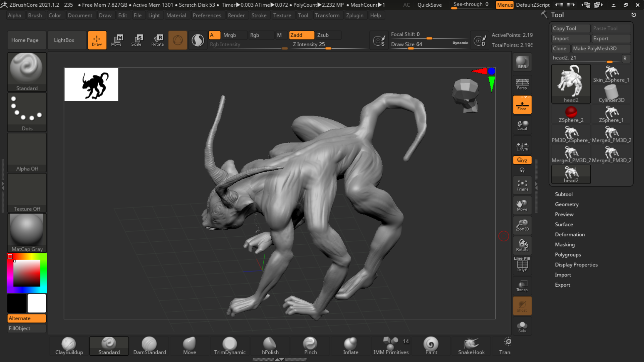Open the Zplugin menu

coord(355,15)
